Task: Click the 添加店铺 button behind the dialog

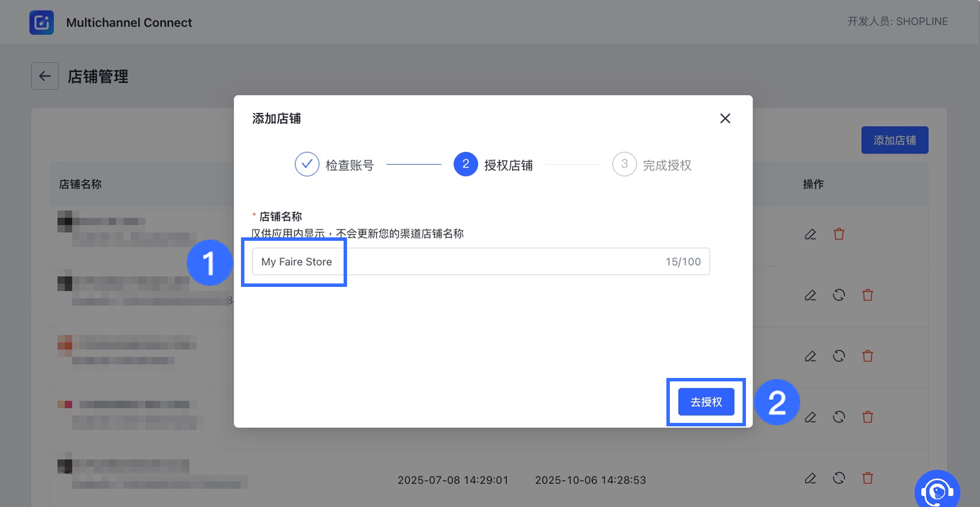Action: [x=895, y=140]
